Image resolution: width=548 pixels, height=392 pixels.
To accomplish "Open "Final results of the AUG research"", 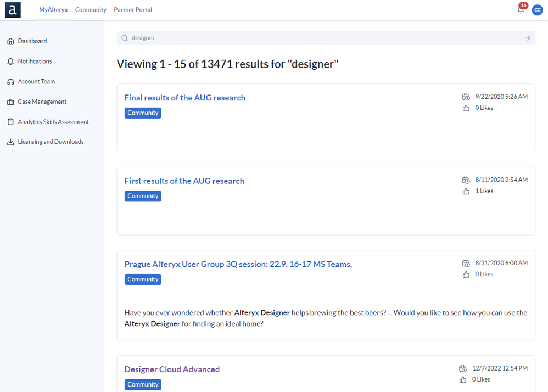I will (185, 98).
